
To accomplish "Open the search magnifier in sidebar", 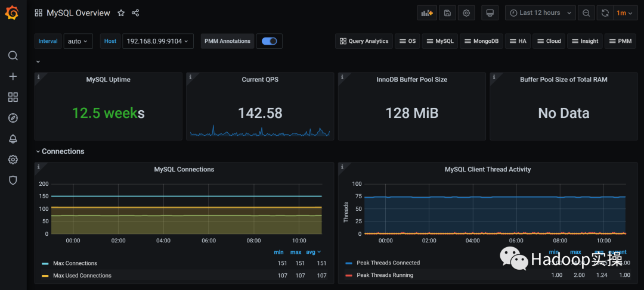I will [x=13, y=55].
